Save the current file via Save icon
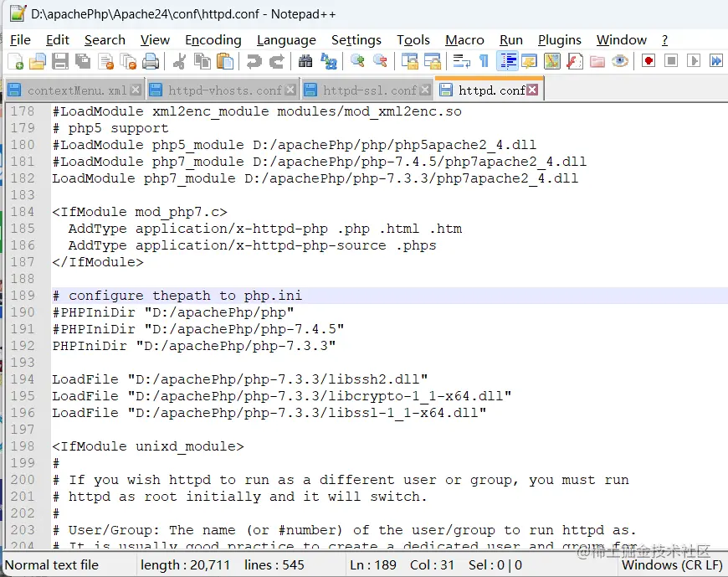Viewport: 728px width, 577px height. tap(60, 61)
